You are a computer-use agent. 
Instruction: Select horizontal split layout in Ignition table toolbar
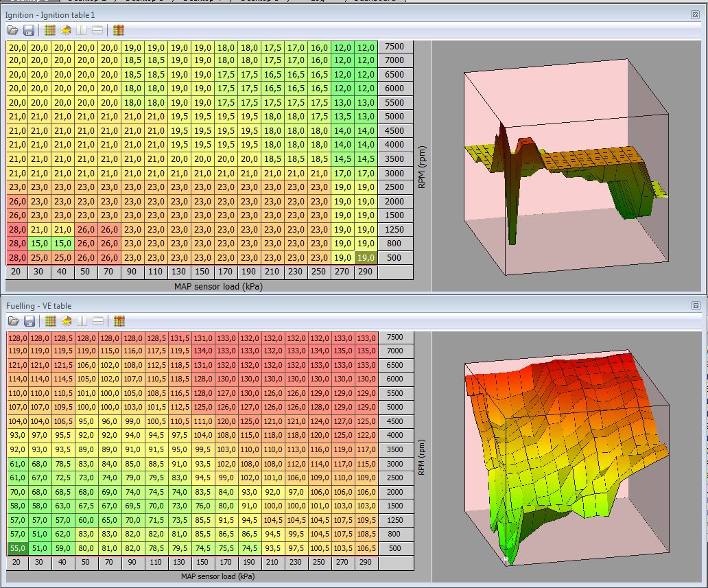(98, 30)
